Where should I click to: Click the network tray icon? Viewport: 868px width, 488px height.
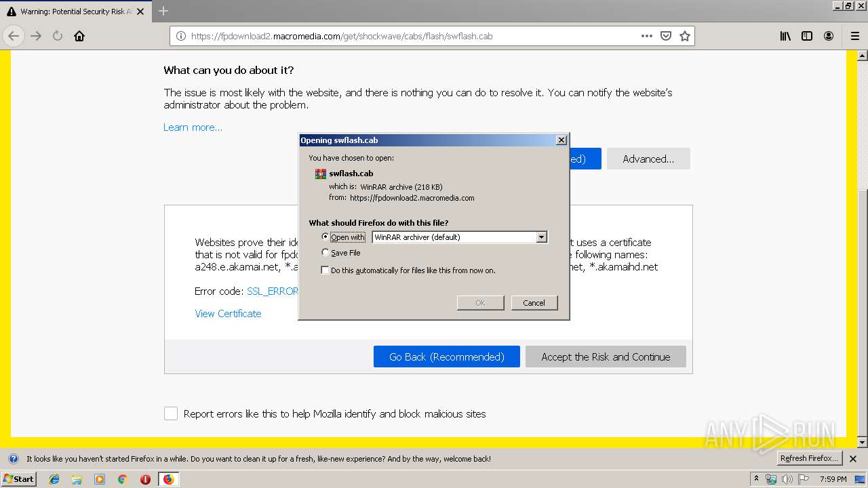[x=771, y=479]
